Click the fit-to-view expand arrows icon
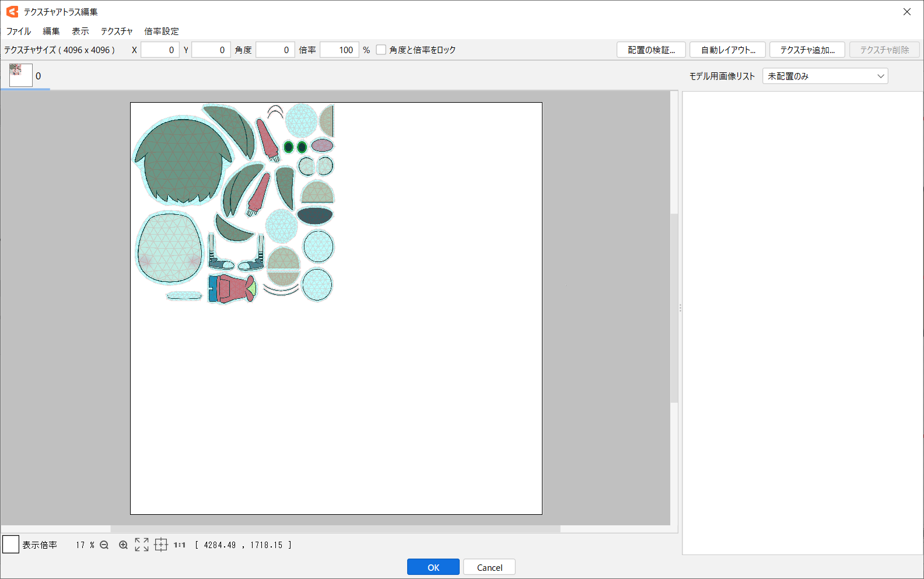This screenshot has width=924, height=579. click(x=142, y=545)
